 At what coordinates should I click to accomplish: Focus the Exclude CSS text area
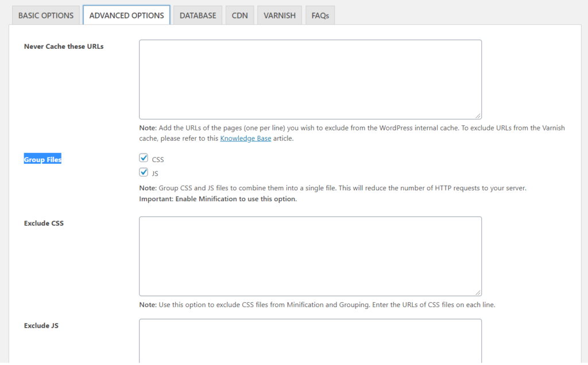tap(310, 256)
